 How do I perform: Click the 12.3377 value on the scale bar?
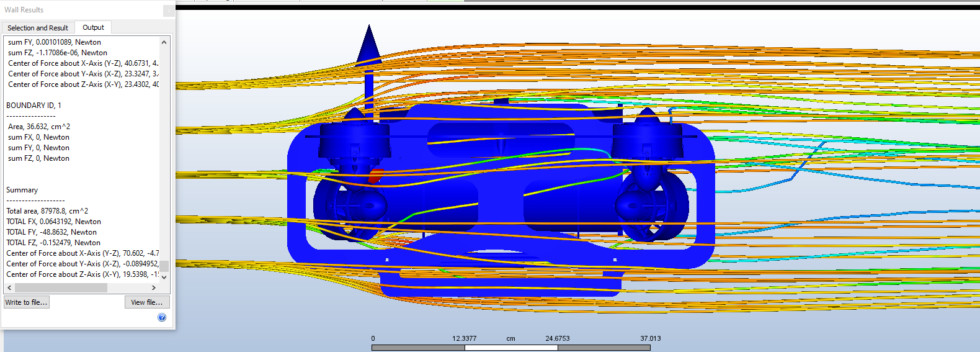click(x=464, y=338)
